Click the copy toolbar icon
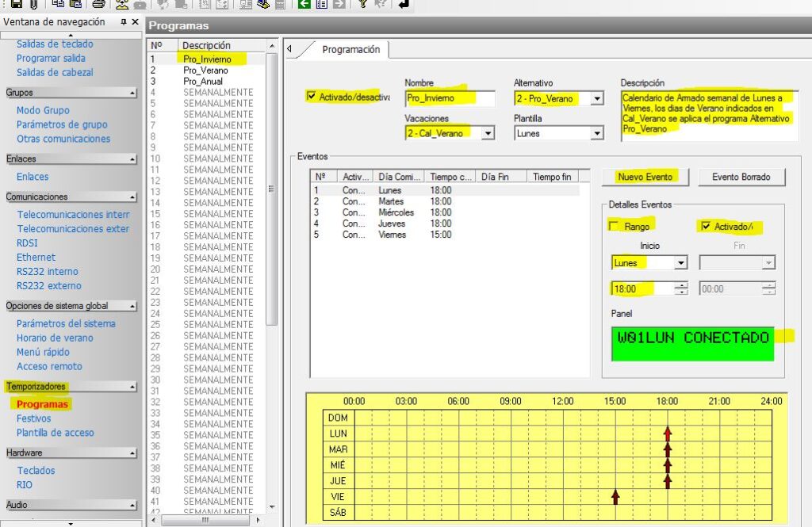 pyautogui.click(x=59, y=4)
